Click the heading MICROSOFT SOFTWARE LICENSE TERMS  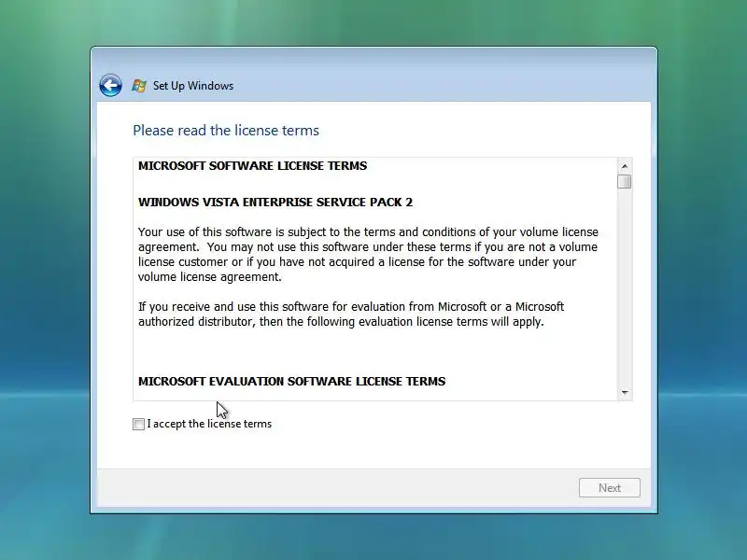coord(252,166)
